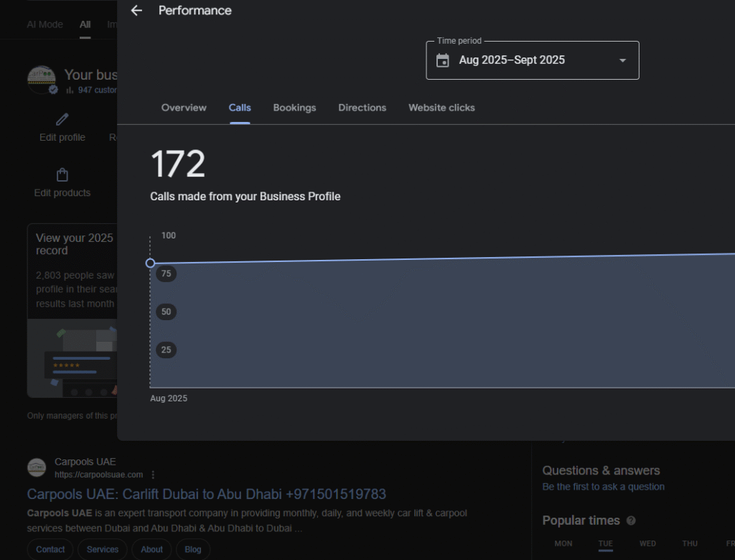Go to the Website clicks tab
Image resolution: width=735 pixels, height=560 pixels.
point(441,108)
